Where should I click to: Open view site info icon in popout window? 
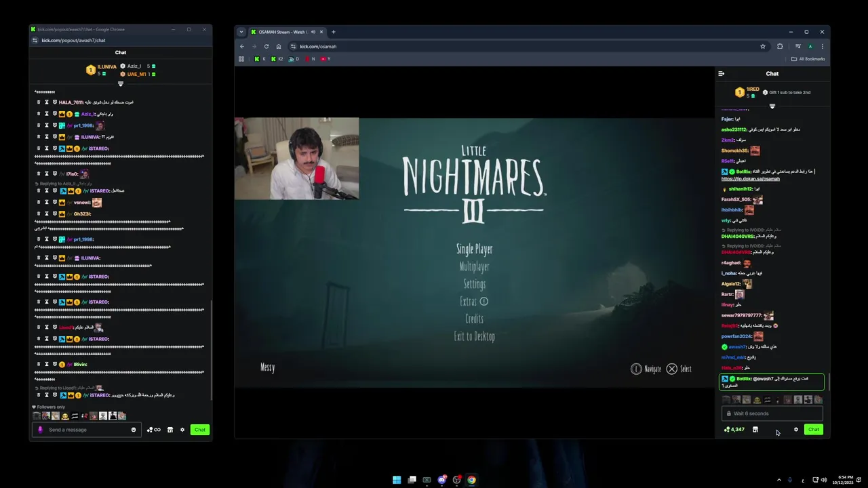[35, 41]
